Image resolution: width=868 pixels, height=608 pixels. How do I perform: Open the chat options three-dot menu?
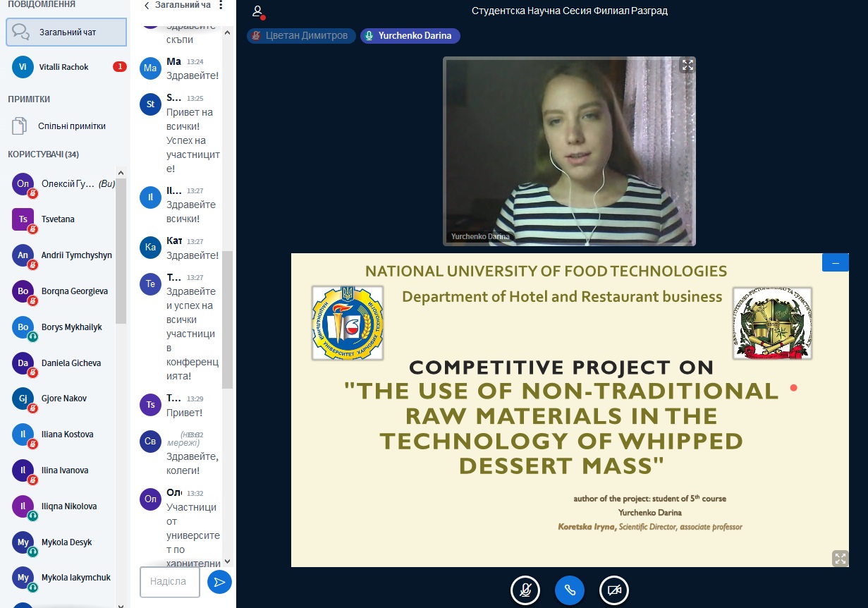point(220,6)
